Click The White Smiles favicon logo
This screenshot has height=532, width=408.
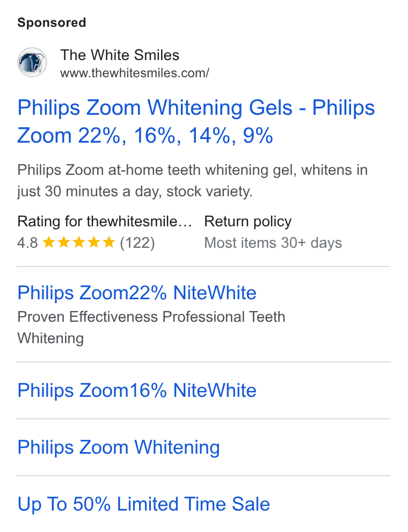(x=32, y=62)
